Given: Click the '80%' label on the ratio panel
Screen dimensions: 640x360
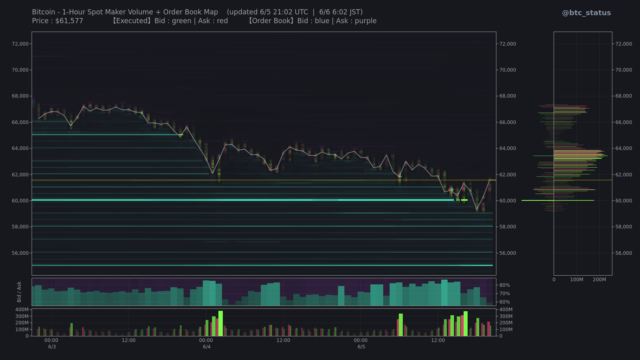Looking at the screenshot, I should tap(504, 285).
